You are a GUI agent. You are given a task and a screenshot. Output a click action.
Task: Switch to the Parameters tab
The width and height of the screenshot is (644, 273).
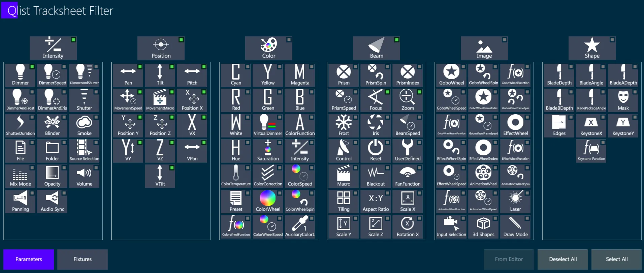pos(29,259)
